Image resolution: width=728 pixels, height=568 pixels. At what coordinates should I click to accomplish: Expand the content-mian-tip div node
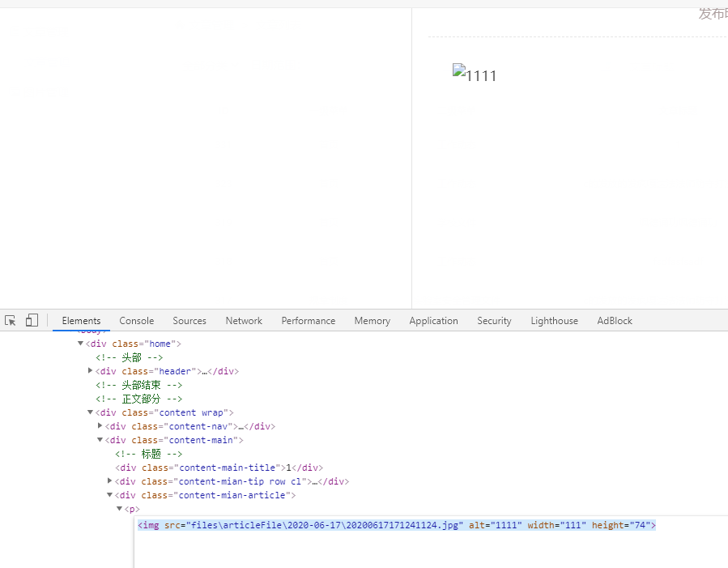pos(109,480)
